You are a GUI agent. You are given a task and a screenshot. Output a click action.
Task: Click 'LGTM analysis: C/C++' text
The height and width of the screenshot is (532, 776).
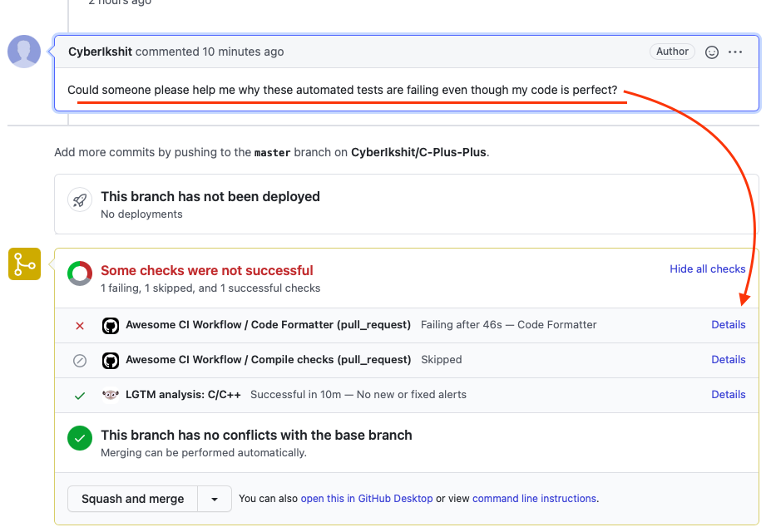183,395
